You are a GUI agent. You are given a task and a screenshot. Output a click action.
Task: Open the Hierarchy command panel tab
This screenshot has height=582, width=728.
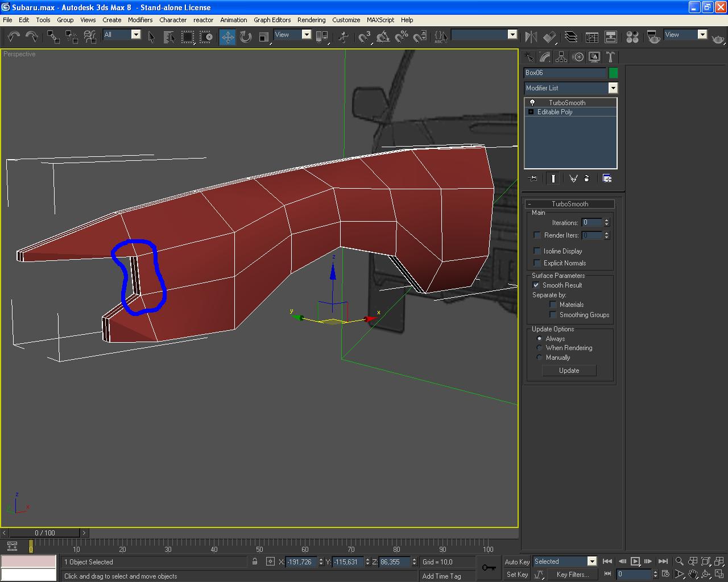coord(561,57)
